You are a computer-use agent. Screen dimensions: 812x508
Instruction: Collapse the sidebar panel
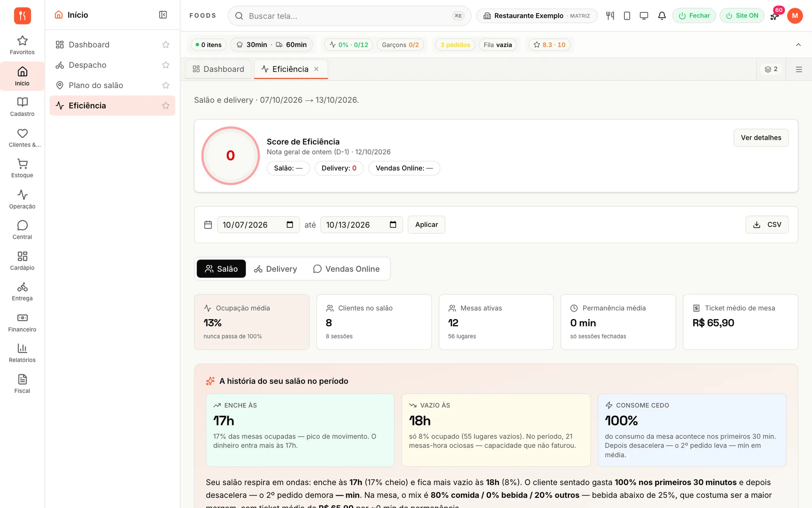coord(163,15)
